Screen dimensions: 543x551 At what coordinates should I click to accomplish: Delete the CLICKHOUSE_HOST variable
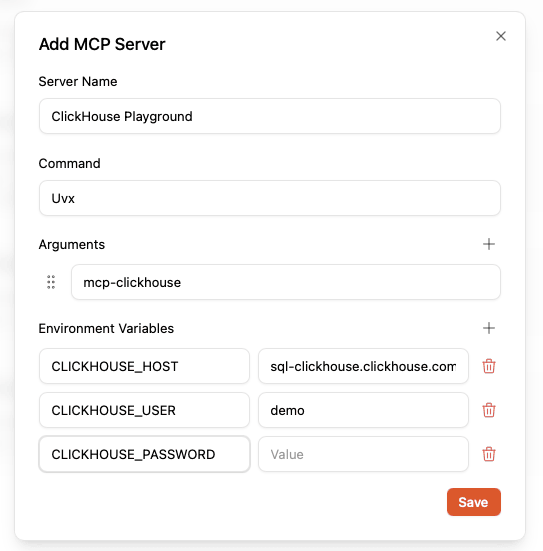pos(489,366)
